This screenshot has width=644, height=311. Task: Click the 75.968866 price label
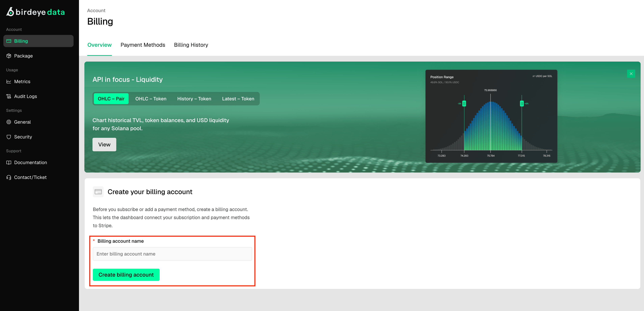coord(490,90)
